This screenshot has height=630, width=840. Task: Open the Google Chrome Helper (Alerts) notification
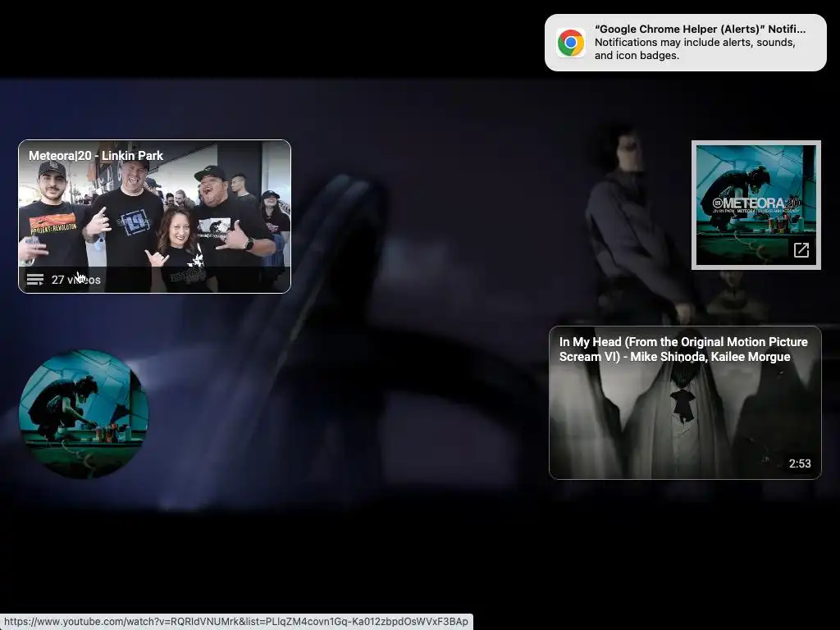[x=685, y=43]
